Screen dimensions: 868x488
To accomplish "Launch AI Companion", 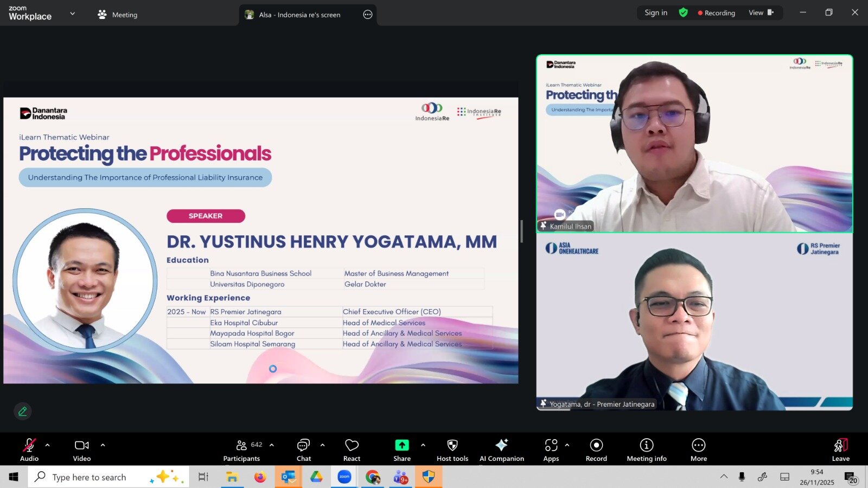I will point(501,450).
